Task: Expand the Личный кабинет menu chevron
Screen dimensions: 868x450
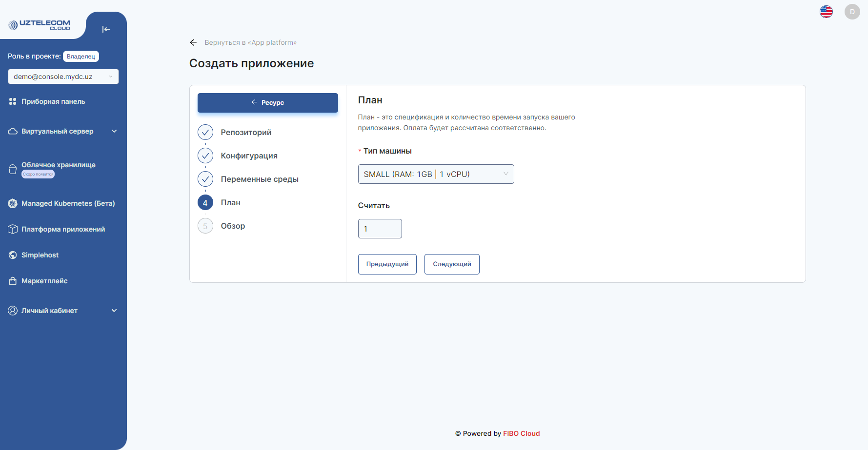Action: pos(114,310)
